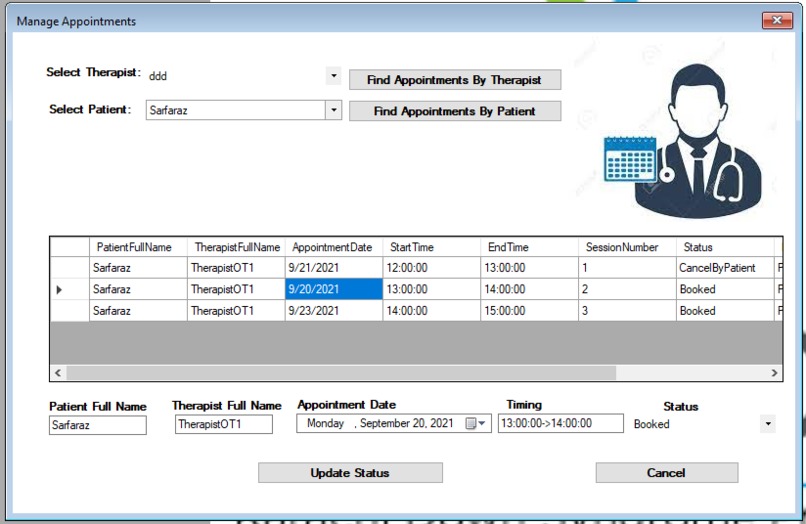
Task: Open the Status dropdown showing Booked
Action: coord(768,424)
